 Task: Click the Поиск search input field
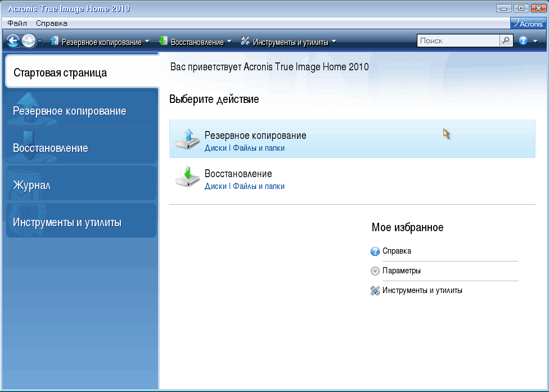click(458, 41)
